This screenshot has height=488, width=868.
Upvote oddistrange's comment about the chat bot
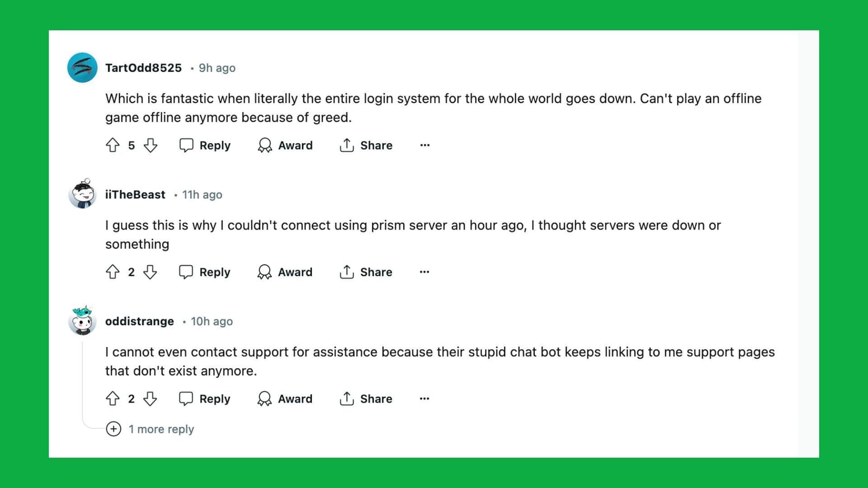tap(113, 399)
